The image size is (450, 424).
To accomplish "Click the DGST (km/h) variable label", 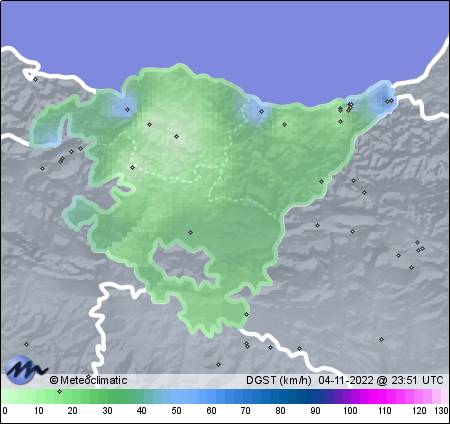I will pyautogui.click(x=279, y=380).
